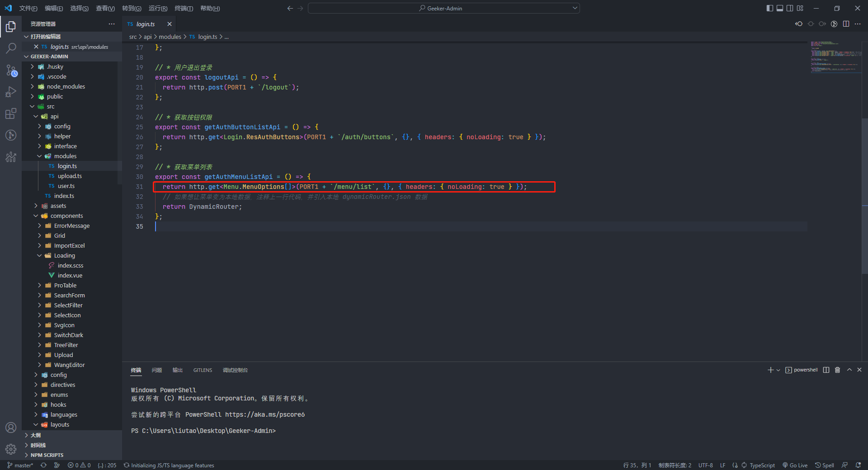Click modules in the breadcrumb bar
The width and height of the screenshot is (868, 470).
[x=170, y=37]
